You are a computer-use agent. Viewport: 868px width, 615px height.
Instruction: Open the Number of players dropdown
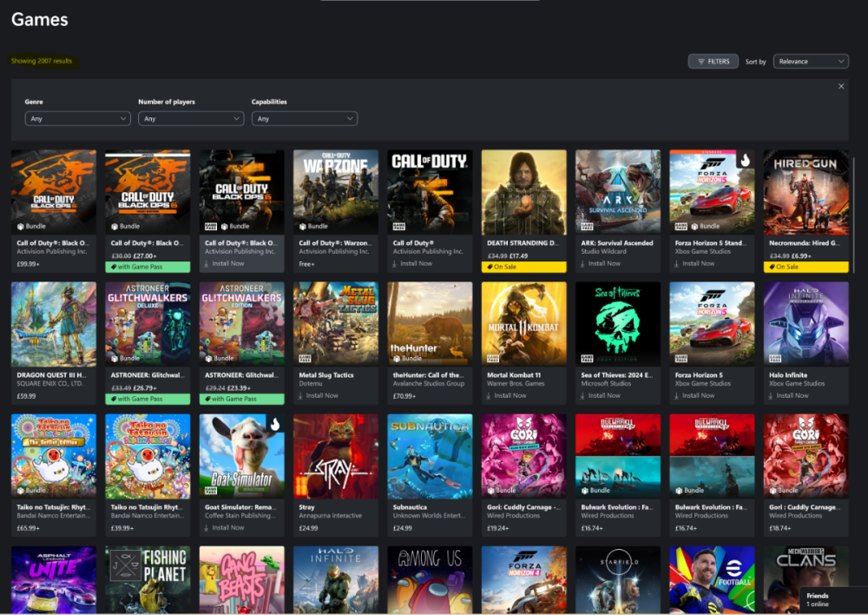[x=191, y=118]
